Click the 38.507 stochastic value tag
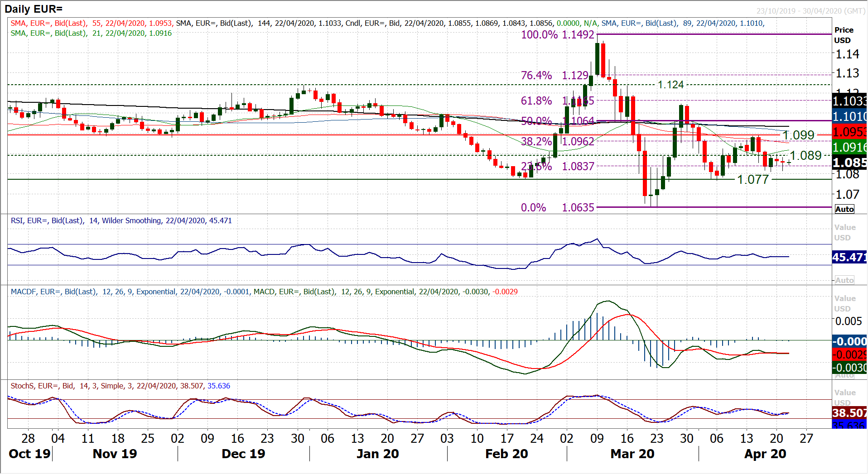The image size is (868, 474). point(849,413)
